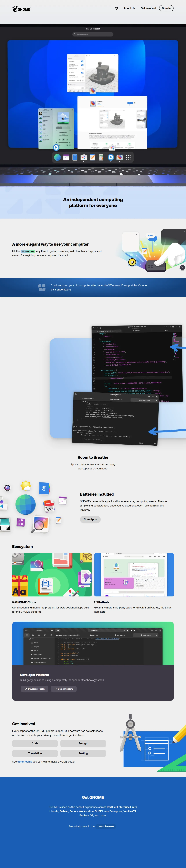Enable the Show All Edges switch
This screenshot has height=868, width=186.
82,88
